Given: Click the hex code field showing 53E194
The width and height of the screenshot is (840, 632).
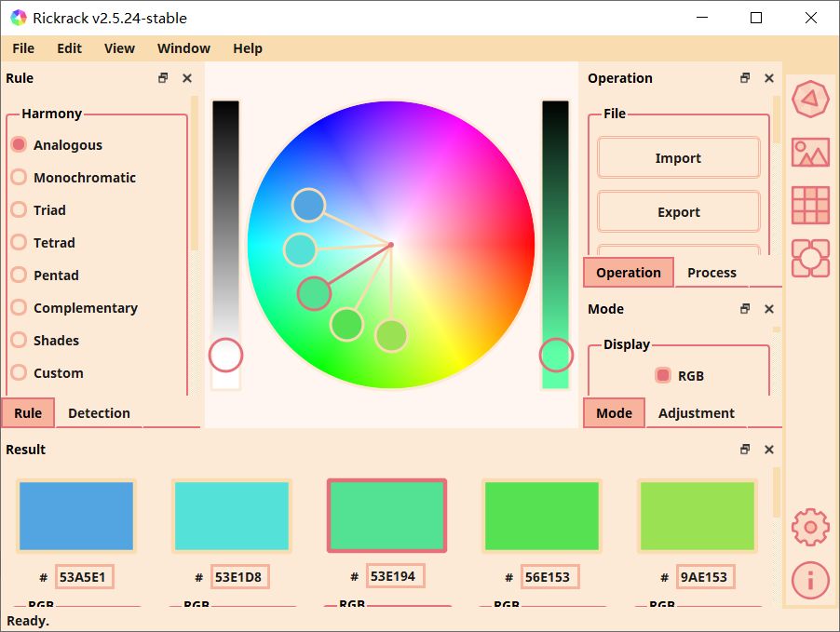Looking at the screenshot, I should [395, 576].
